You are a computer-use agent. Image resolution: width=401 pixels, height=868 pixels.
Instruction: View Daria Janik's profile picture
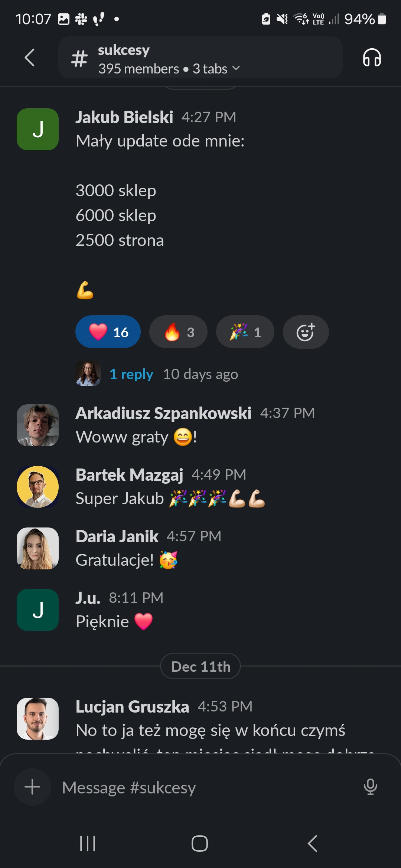click(x=38, y=548)
